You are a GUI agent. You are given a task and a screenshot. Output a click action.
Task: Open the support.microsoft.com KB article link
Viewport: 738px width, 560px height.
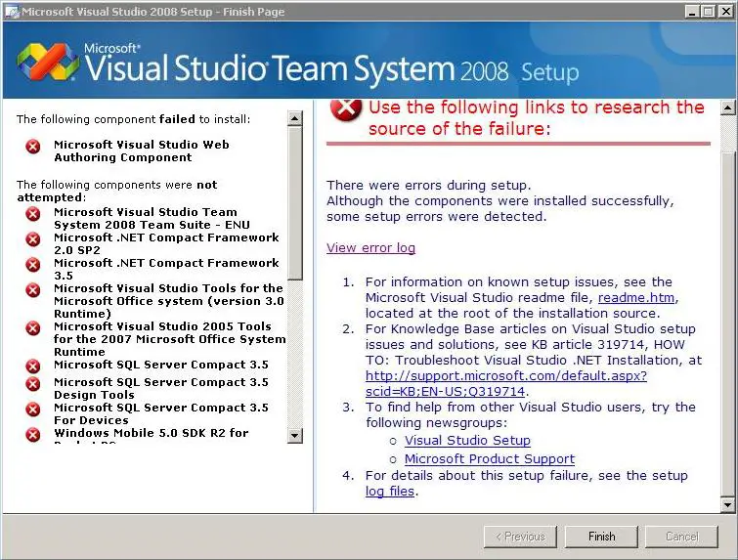506,383
